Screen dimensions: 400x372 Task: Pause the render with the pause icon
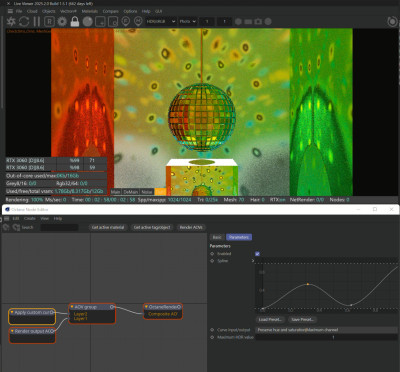(x=37, y=22)
